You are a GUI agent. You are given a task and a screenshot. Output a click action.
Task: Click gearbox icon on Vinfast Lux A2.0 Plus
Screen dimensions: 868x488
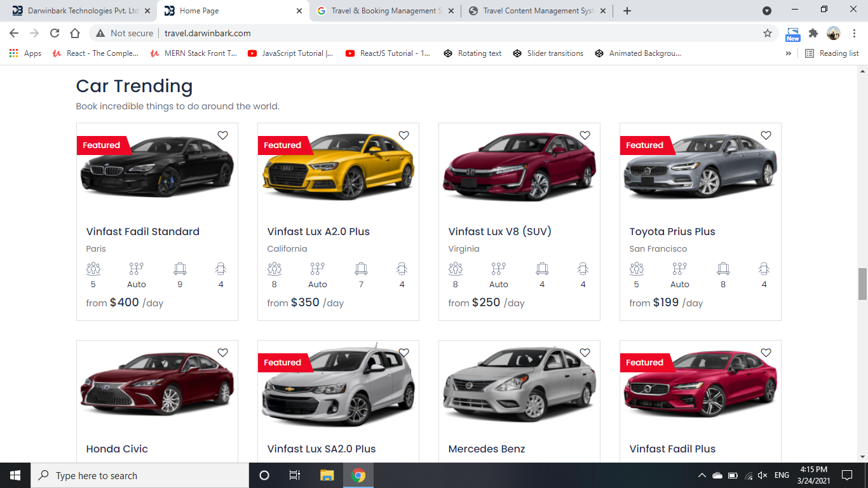tap(318, 269)
